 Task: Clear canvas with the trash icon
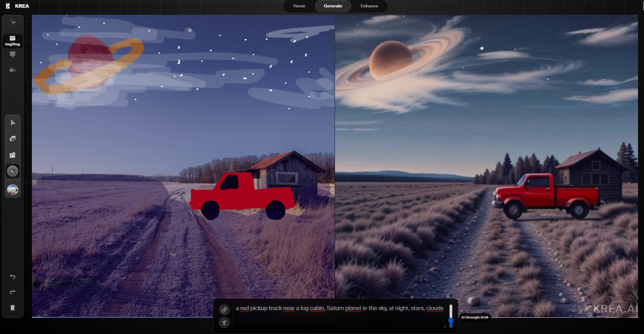pos(13,308)
